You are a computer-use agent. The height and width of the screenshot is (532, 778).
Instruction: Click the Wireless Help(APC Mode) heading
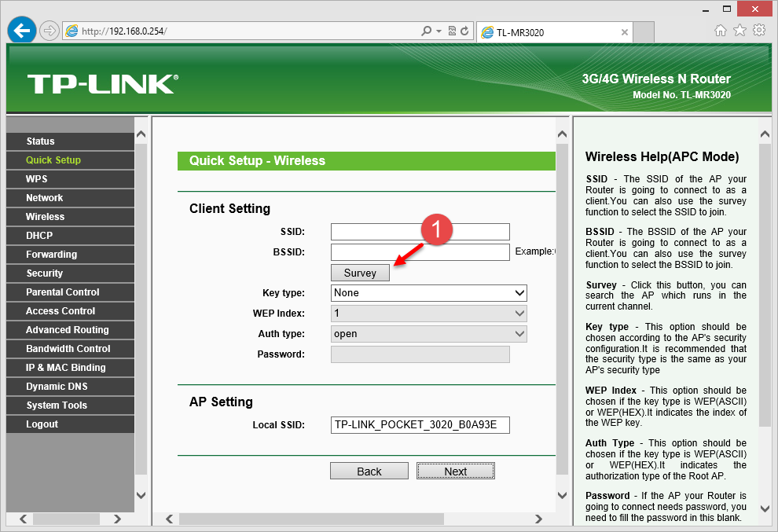(x=662, y=157)
